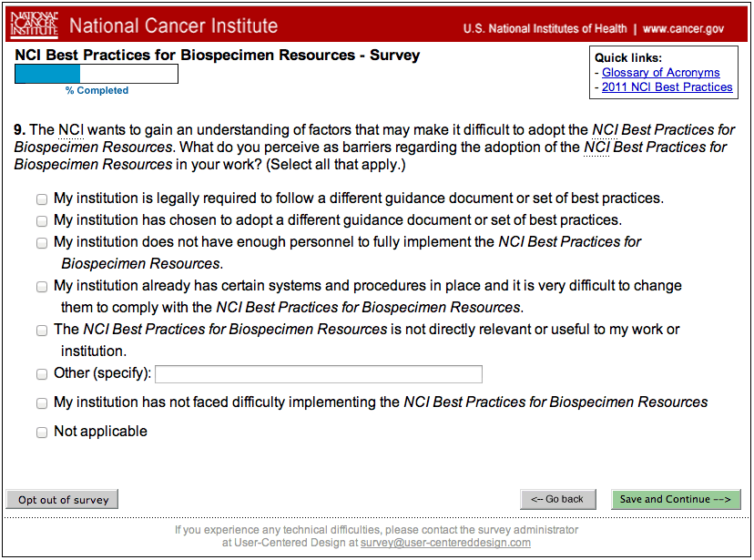Viewport: 754px width, 560px height.
Task: Tick 'has chosen to adopt a different guidance document'
Action: (42, 220)
